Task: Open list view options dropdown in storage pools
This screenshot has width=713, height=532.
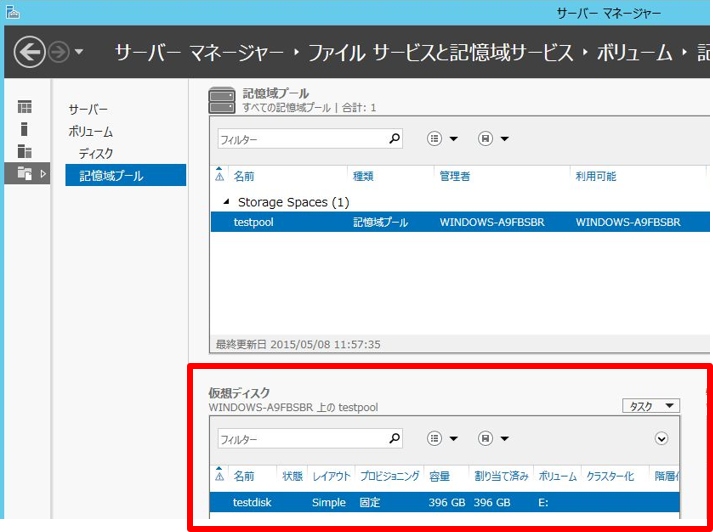Action: [442, 139]
